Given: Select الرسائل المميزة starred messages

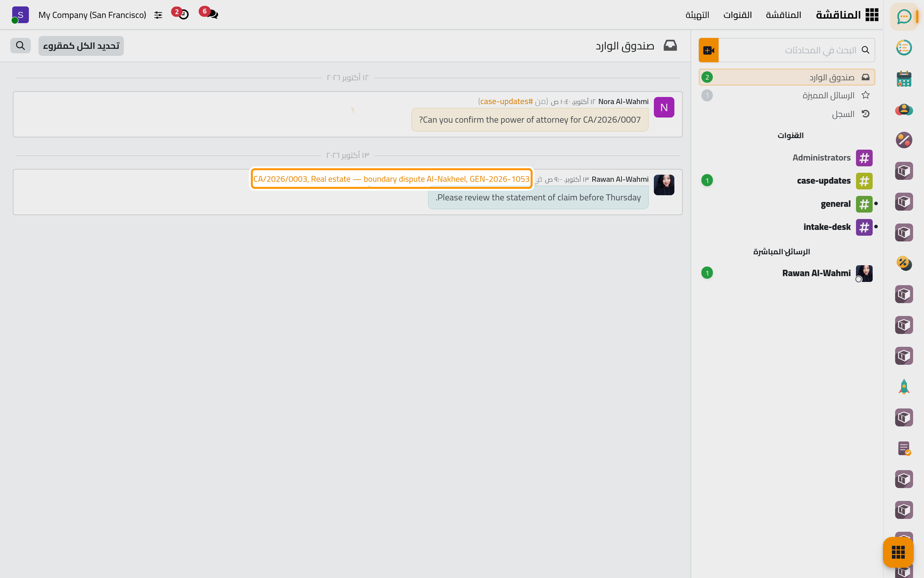Looking at the screenshot, I should [787, 95].
